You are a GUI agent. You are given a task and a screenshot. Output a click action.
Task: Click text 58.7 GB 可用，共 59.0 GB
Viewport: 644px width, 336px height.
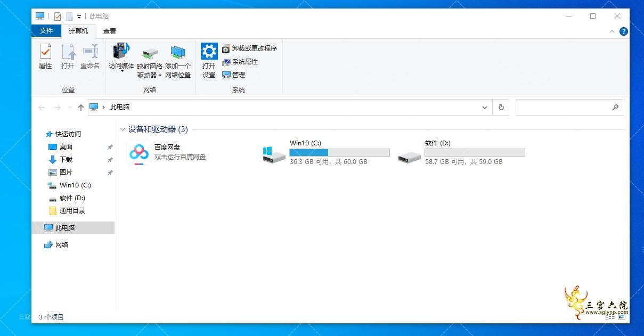[x=464, y=162]
